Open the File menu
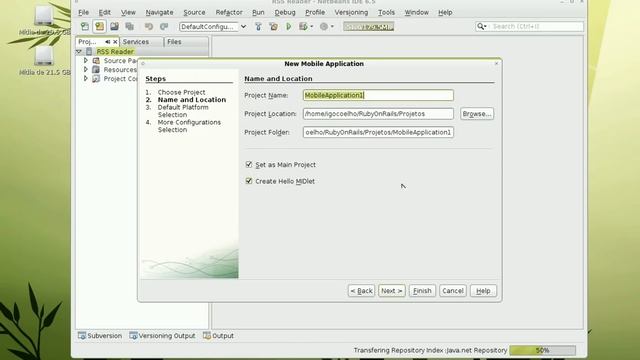The width and height of the screenshot is (640, 360). 83,12
